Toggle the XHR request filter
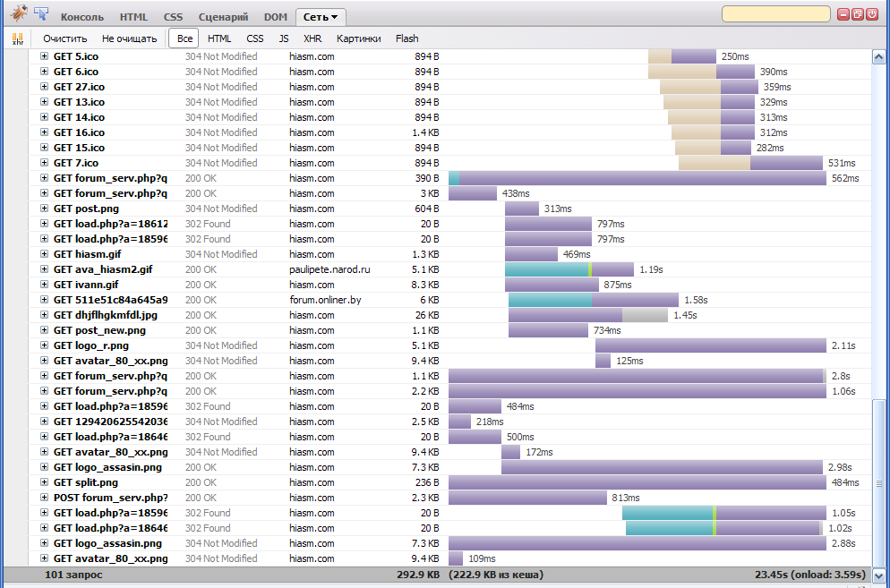The height and width of the screenshot is (588, 890). 312,38
